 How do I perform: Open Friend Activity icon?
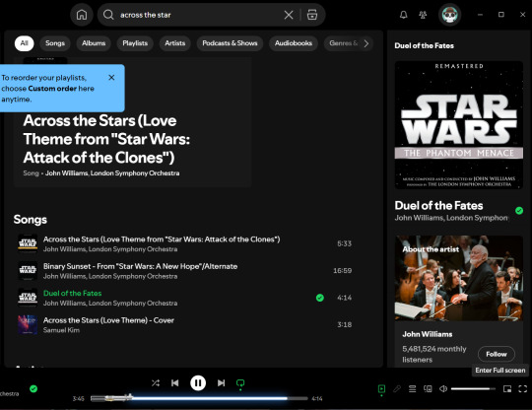point(423,15)
